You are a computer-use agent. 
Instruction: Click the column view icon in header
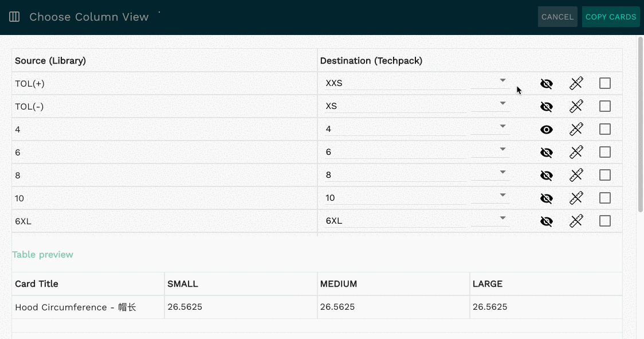coord(14,17)
